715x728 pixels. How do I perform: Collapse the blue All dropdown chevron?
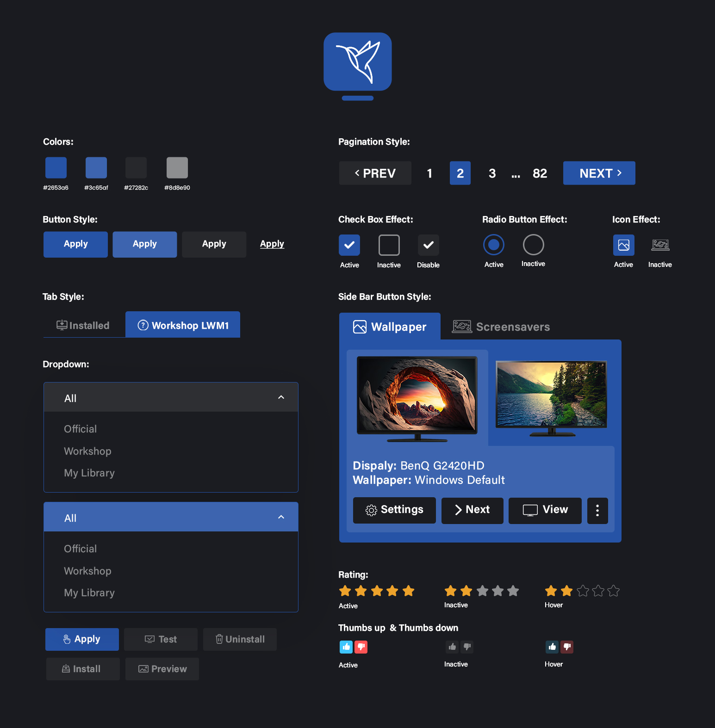(281, 517)
